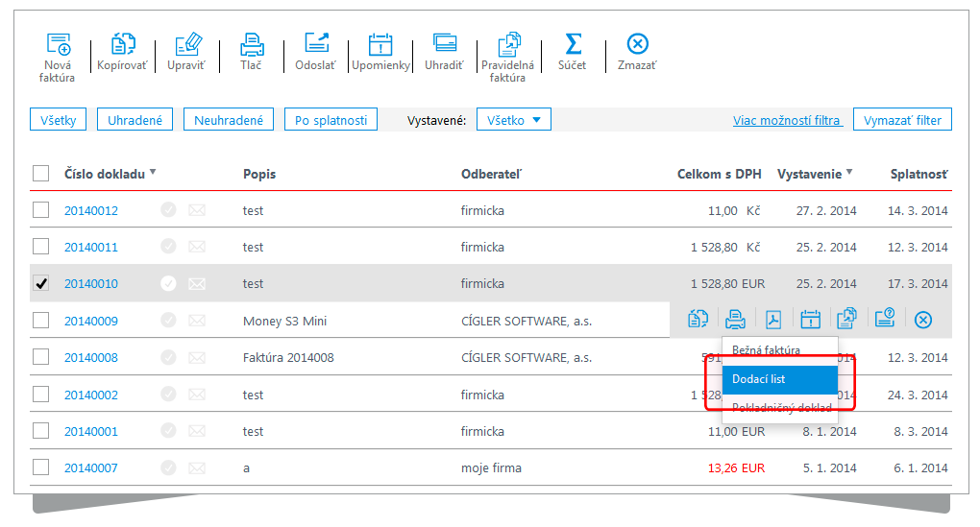Click paid-status circle for invoice 20140008

(x=168, y=357)
